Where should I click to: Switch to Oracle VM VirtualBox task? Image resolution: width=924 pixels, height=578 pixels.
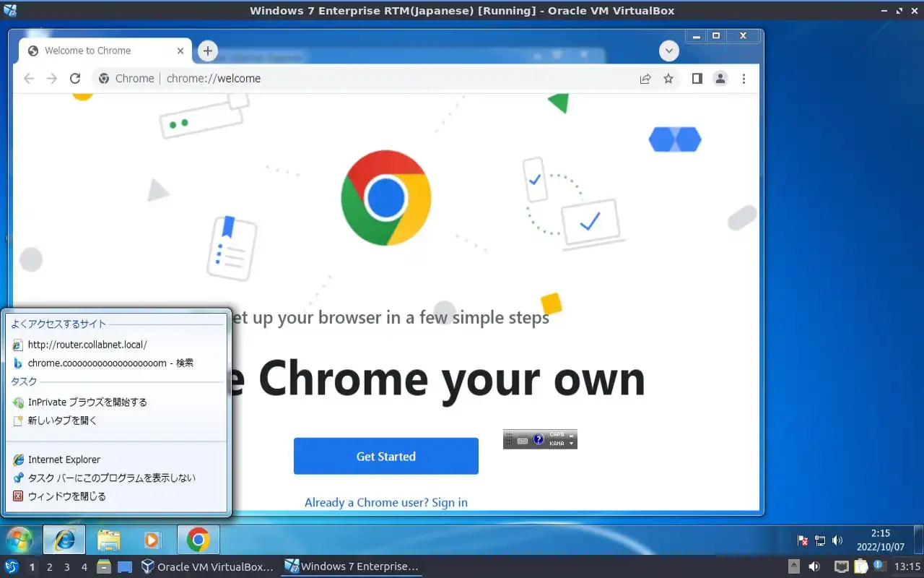pyautogui.click(x=208, y=567)
